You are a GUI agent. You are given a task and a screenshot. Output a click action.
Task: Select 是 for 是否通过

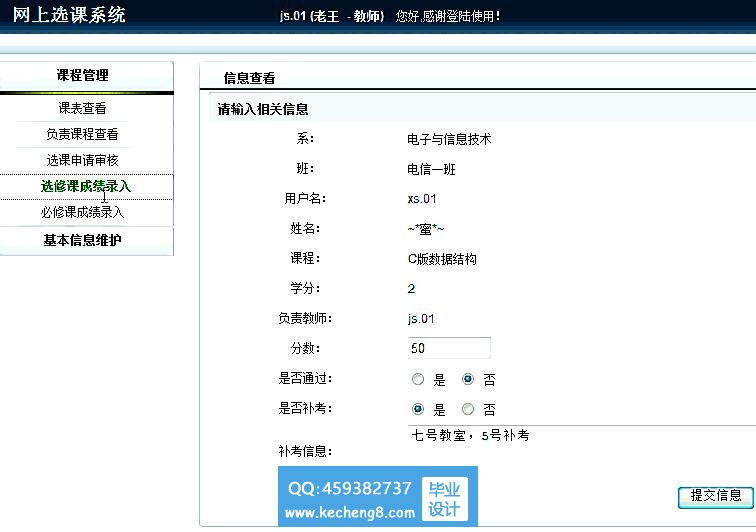coord(418,379)
